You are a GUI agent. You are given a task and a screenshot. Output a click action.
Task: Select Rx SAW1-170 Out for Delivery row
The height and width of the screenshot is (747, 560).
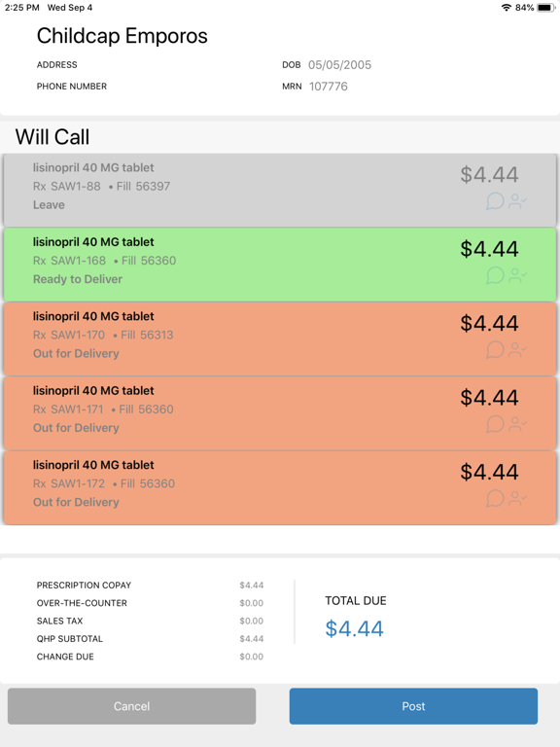pos(280,338)
